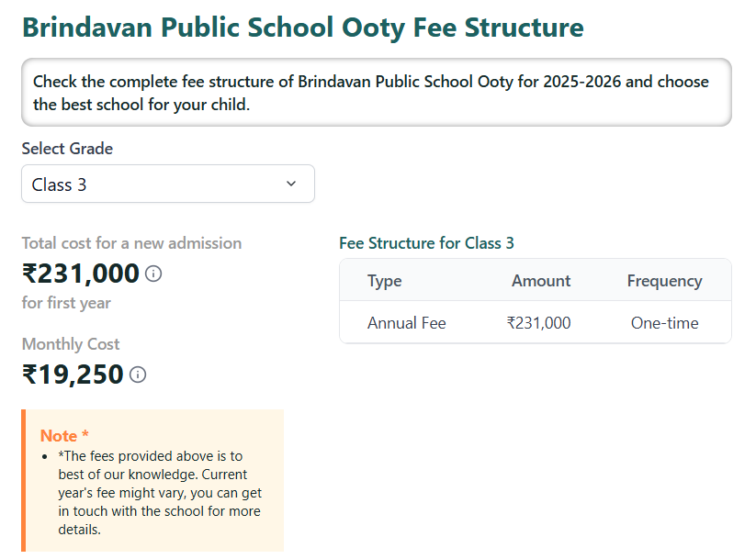Click the Monthly Cost label
This screenshot has width=756, height=559.
[71, 344]
